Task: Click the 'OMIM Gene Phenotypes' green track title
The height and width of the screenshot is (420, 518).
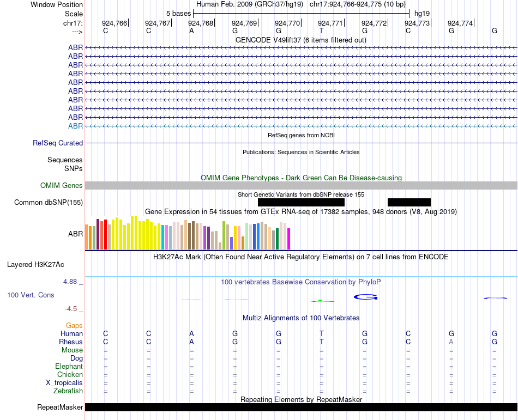Action: tap(301, 178)
